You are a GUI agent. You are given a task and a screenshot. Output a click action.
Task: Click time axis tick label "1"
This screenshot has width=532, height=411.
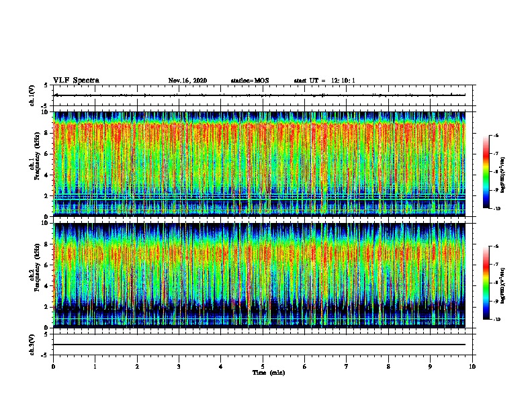[x=95, y=367]
